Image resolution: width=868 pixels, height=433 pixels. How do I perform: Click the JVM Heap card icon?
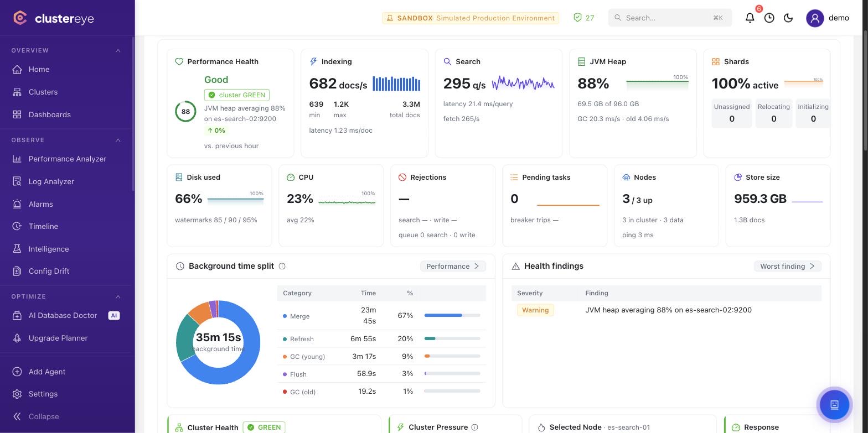pos(581,61)
